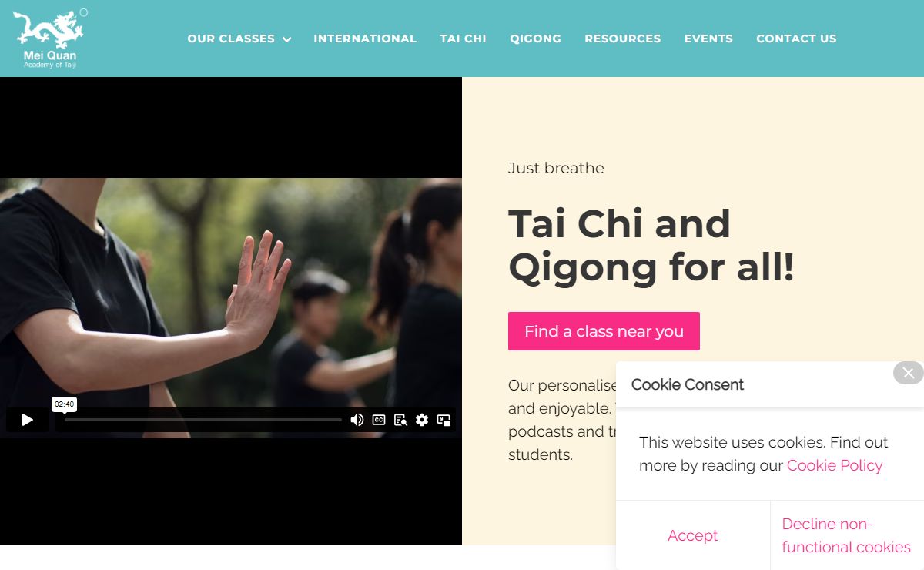Select Qigong in the navigation bar

535,39
